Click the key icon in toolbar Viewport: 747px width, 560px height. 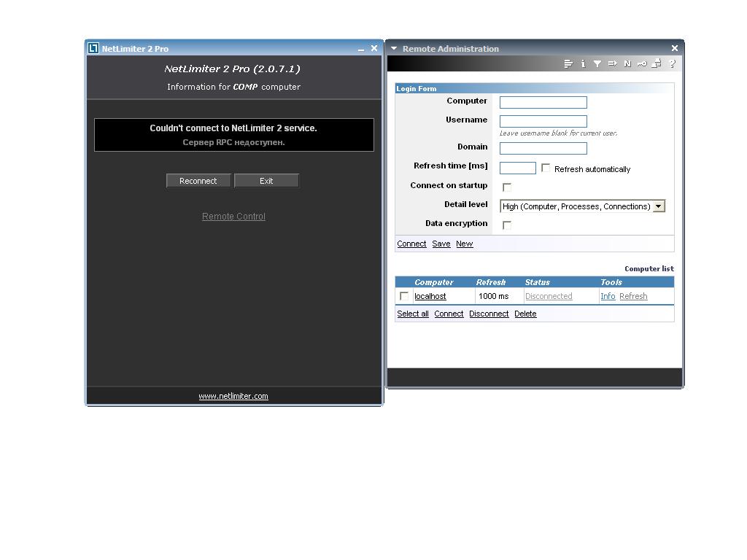pyautogui.click(x=642, y=64)
